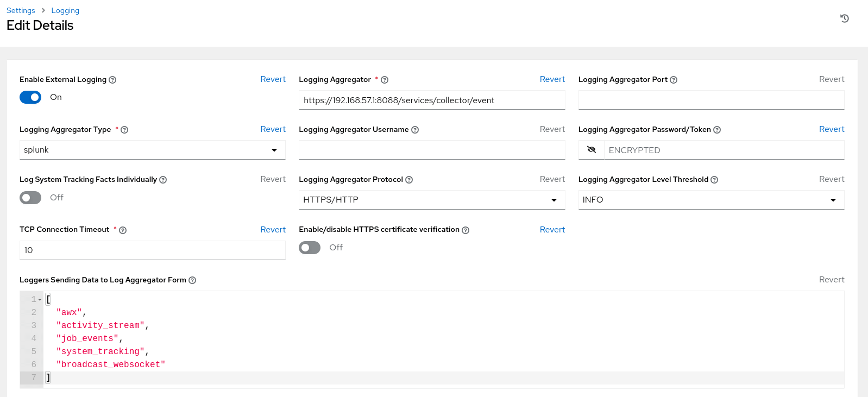Revert the TCP Connection Timeout value
Viewport: 868px width, 397px height.
click(x=273, y=230)
